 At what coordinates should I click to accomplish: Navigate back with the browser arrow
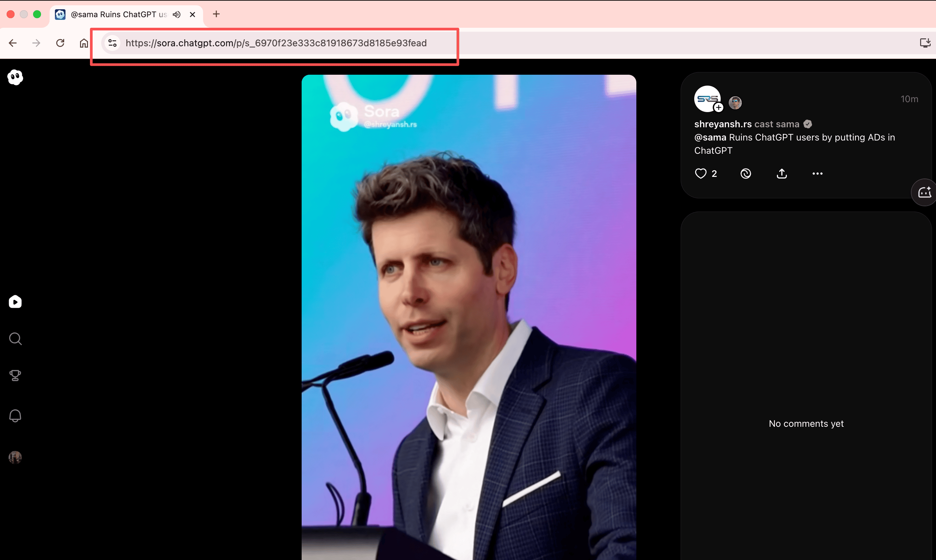(x=13, y=43)
